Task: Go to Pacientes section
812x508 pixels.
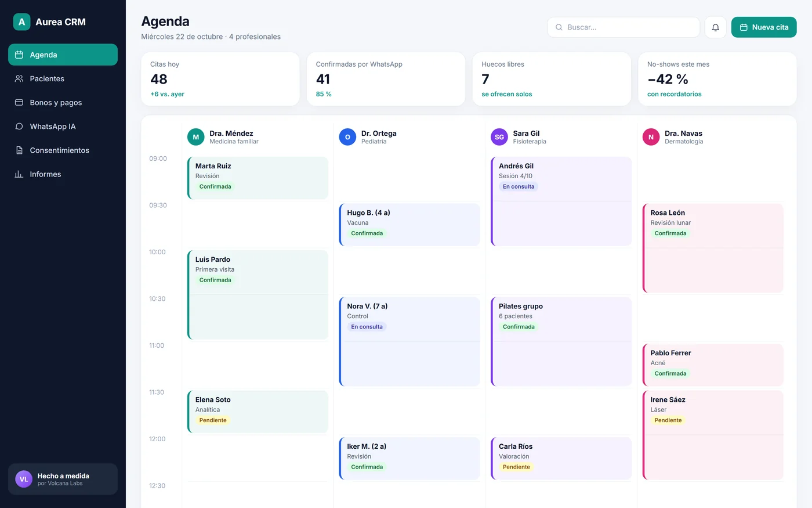Action: click(x=63, y=78)
